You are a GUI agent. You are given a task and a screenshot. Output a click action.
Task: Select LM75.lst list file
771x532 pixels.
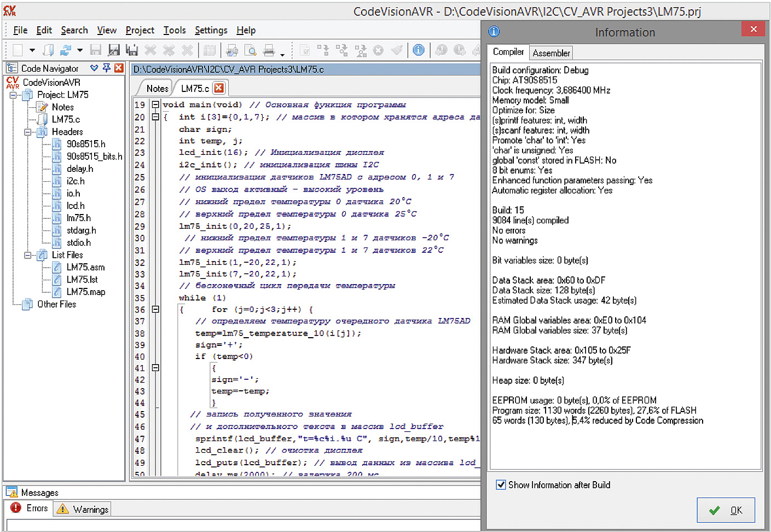pyautogui.click(x=82, y=280)
